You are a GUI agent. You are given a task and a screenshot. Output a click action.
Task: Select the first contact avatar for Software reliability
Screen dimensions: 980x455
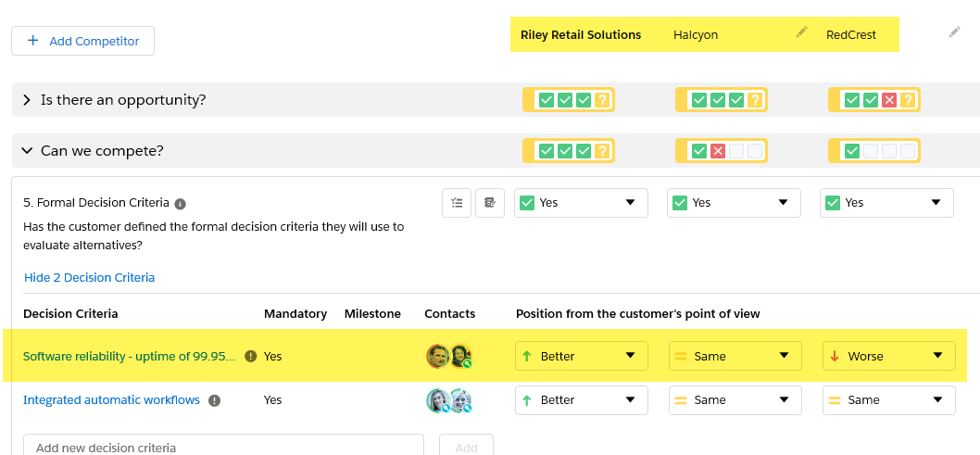(437, 356)
